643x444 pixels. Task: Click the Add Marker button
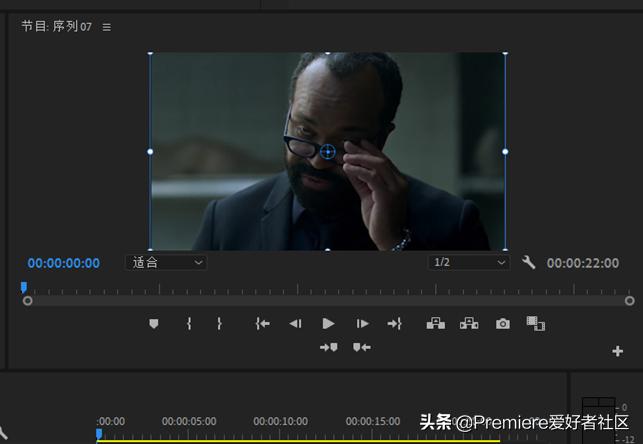pos(154,324)
